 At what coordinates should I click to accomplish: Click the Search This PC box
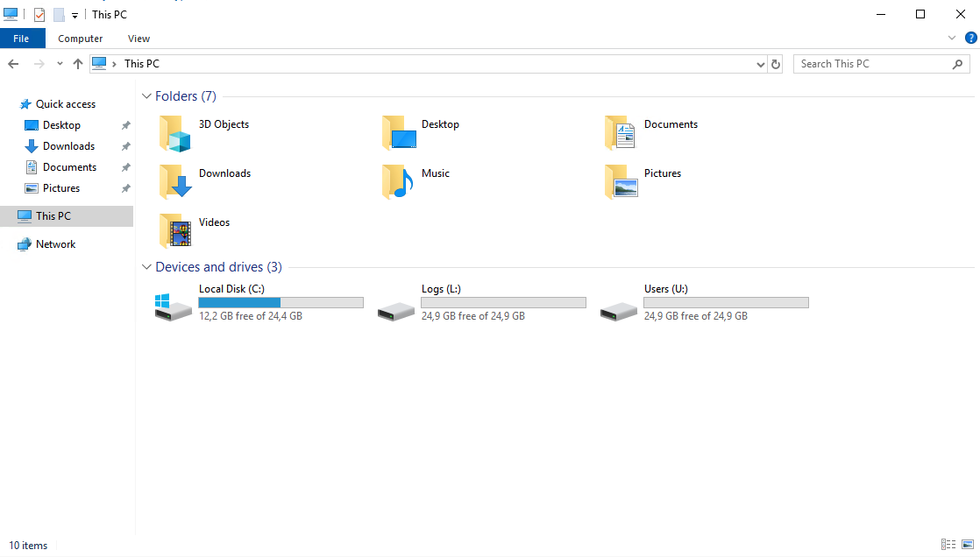881,64
